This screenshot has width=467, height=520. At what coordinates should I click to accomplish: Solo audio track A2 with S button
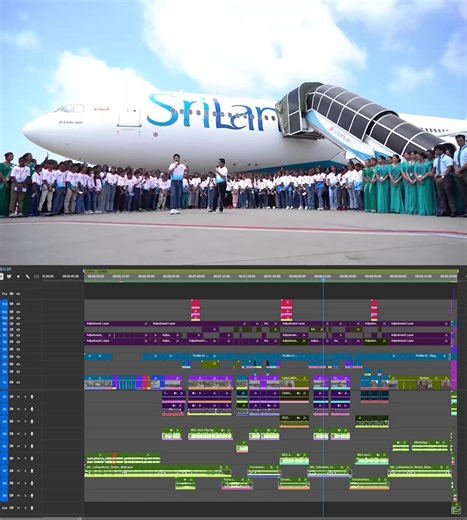(25, 409)
